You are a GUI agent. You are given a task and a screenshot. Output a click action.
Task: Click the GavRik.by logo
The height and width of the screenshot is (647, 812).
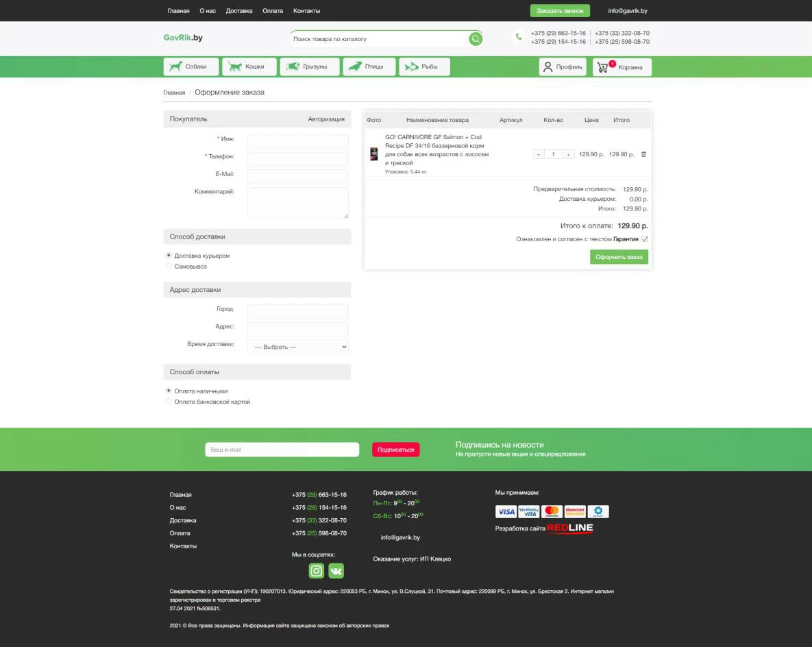pos(183,37)
